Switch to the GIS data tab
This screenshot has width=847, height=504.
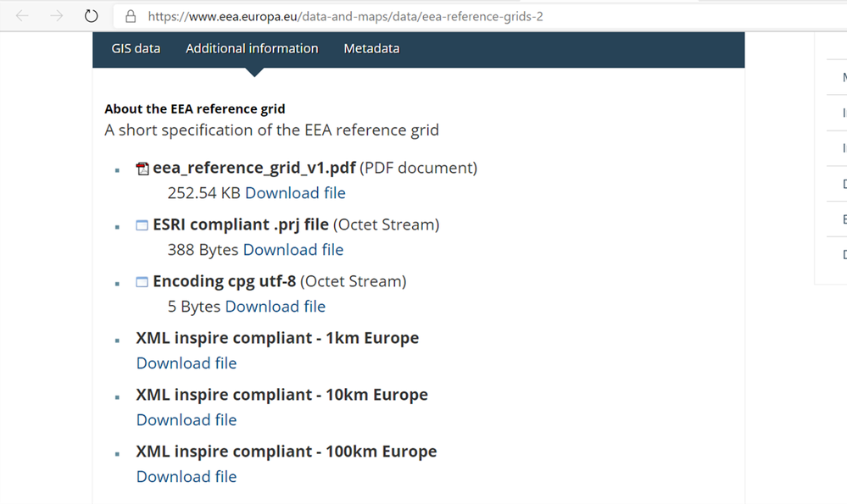click(x=136, y=48)
